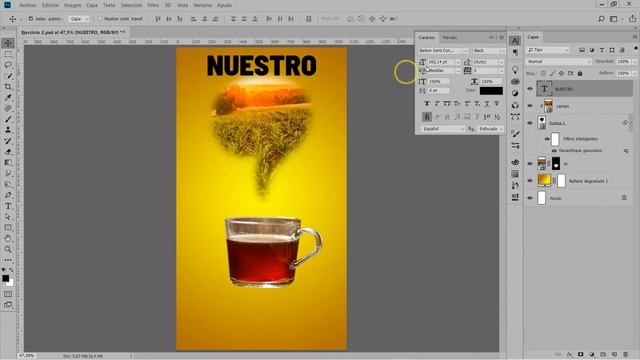
Task: Enable Selec. autom. checkbox
Action: coord(31,19)
